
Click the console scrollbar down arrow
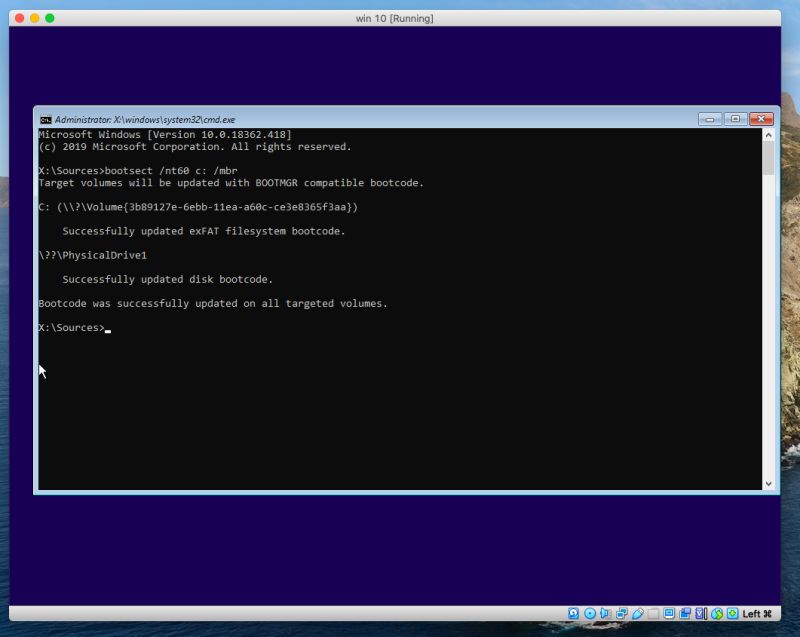tap(768, 483)
